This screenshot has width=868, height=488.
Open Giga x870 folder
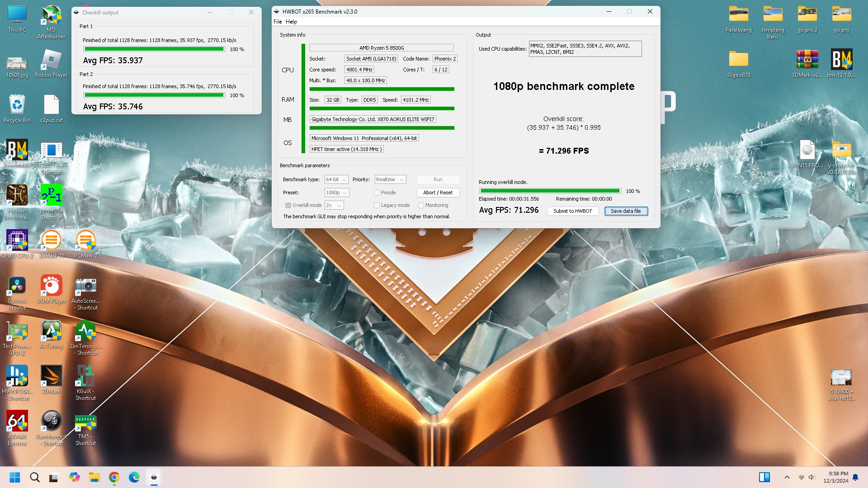tap(738, 64)
